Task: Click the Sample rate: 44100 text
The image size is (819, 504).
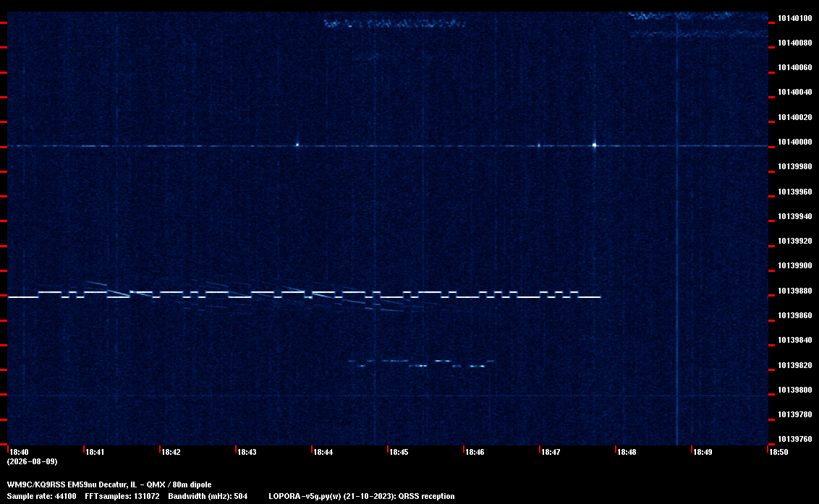Action: point(41,496)
